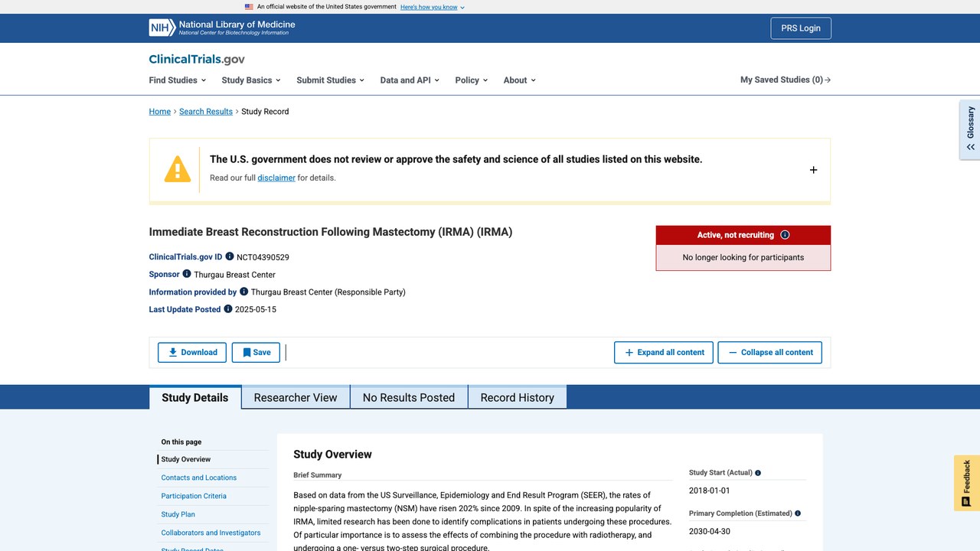The image size is (980, 551).
Task: Click the yellow warning triangle icon
Action: pos(178,169)
